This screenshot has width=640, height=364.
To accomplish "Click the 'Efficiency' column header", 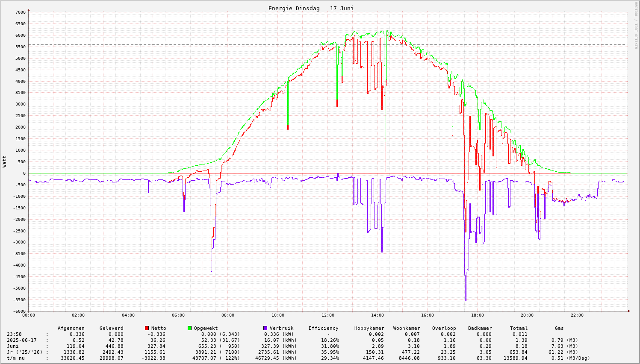I will pyautogui.click(x=323, y=328).
